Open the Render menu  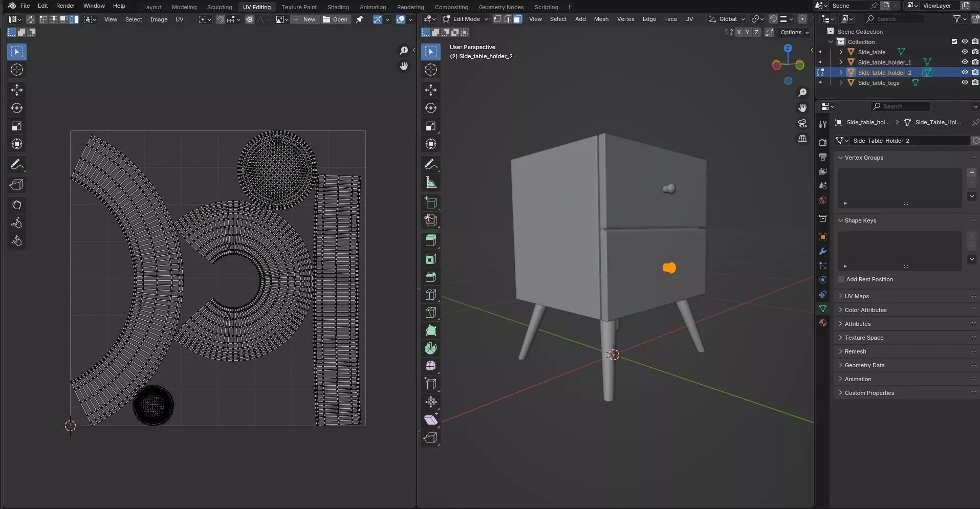tap(66, 6)
